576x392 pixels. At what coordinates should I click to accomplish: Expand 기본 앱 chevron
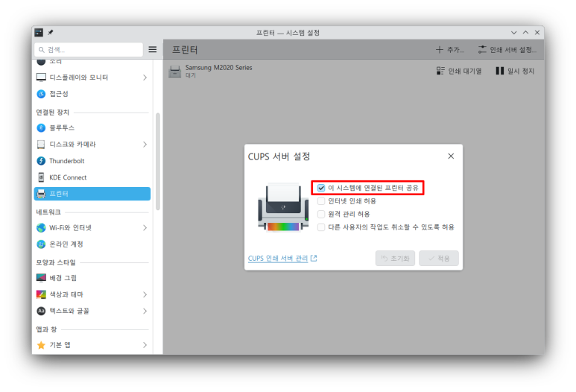click(x=145, y=345)
